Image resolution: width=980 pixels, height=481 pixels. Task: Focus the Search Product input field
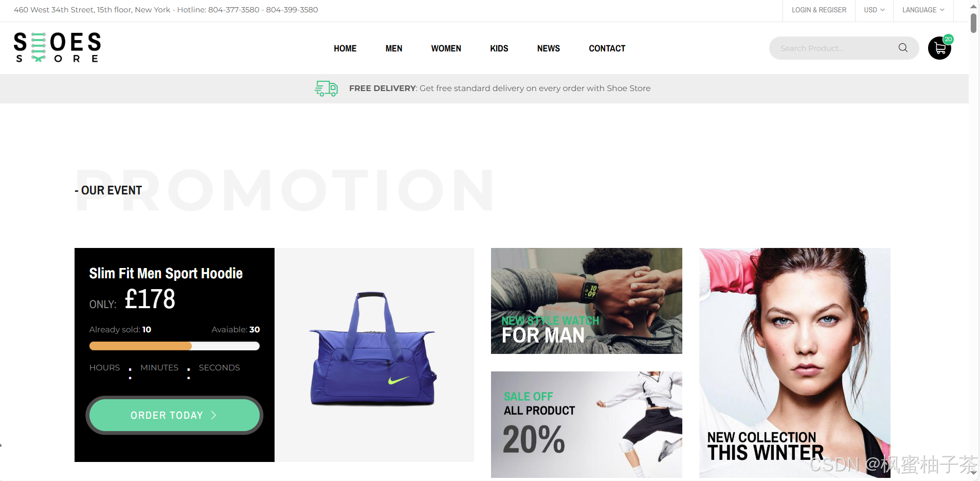click(836, 48)
